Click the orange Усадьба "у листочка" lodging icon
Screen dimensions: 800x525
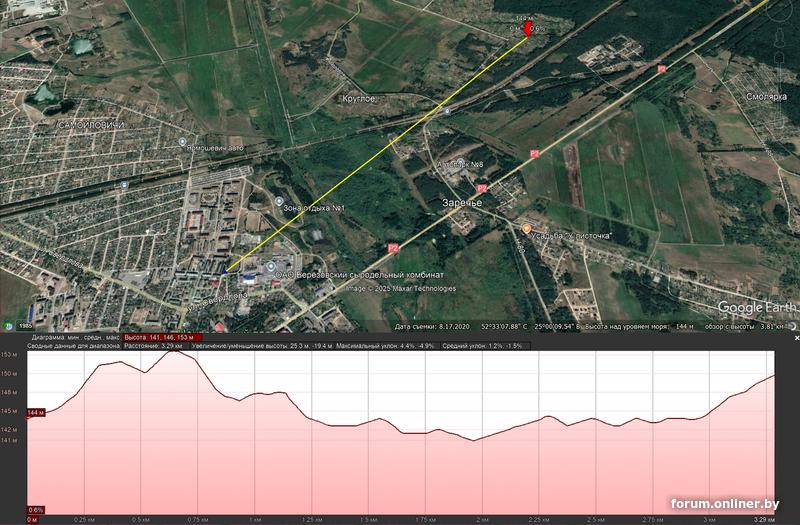[x=526, y=229]
